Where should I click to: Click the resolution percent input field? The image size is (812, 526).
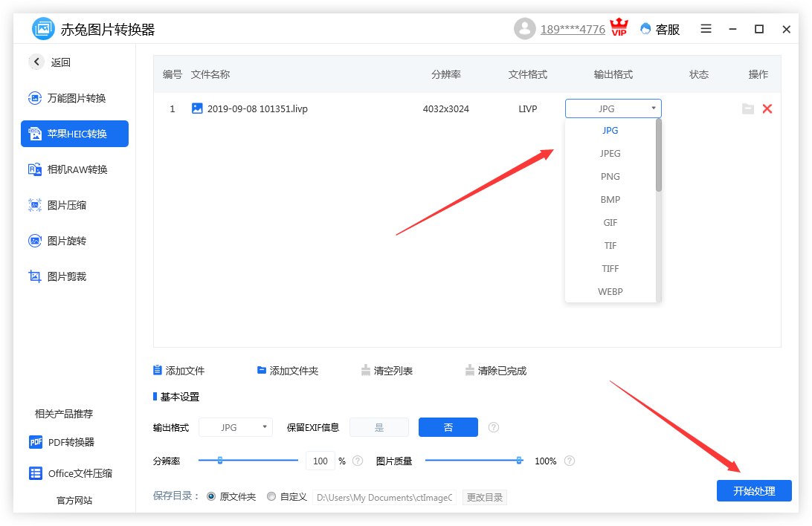[320, 461]
